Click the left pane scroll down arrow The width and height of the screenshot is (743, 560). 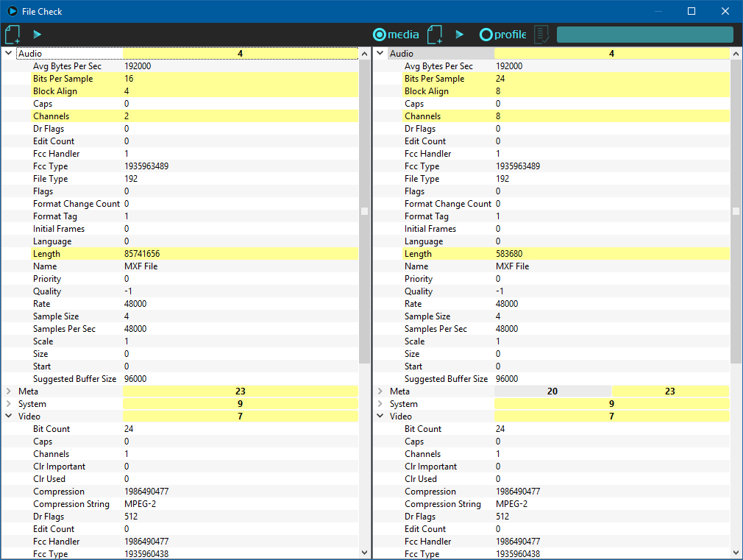click(365, 552)
